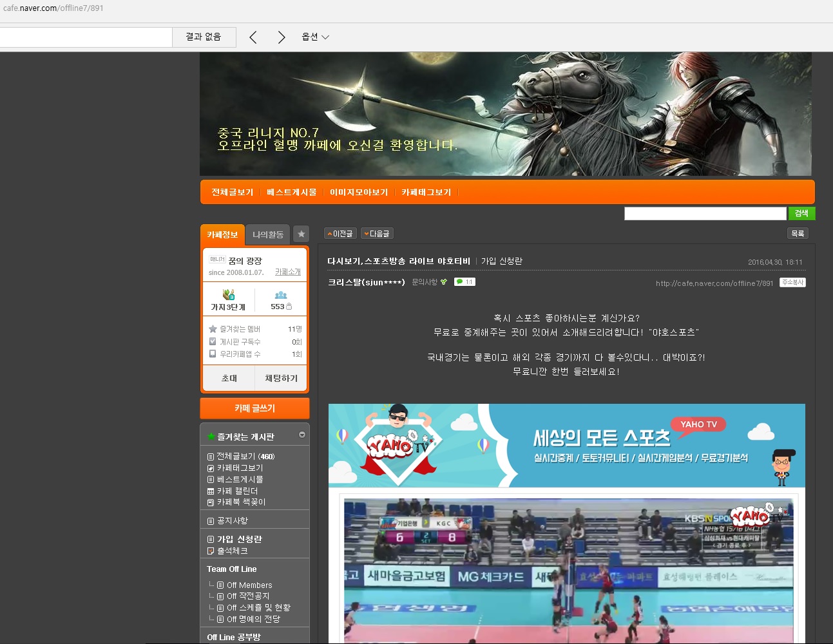This screenshot has height=644, width=833.
Task: Click the members count people icon
Action: point(280,296)
